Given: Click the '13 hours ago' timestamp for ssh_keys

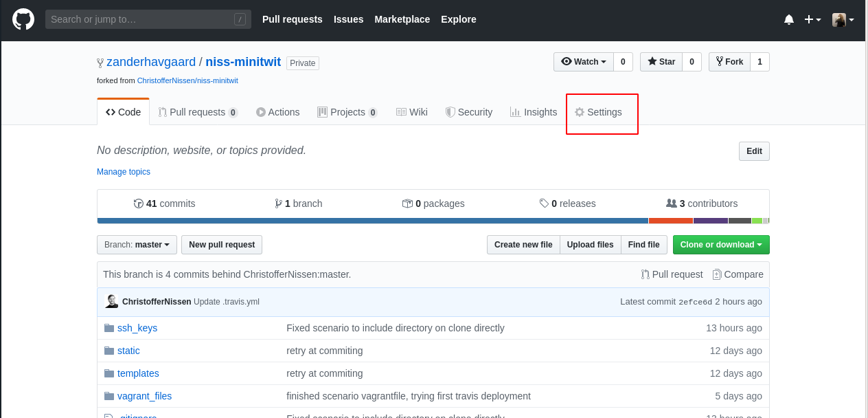Looking at the screenshot, I should click(734, 328).
